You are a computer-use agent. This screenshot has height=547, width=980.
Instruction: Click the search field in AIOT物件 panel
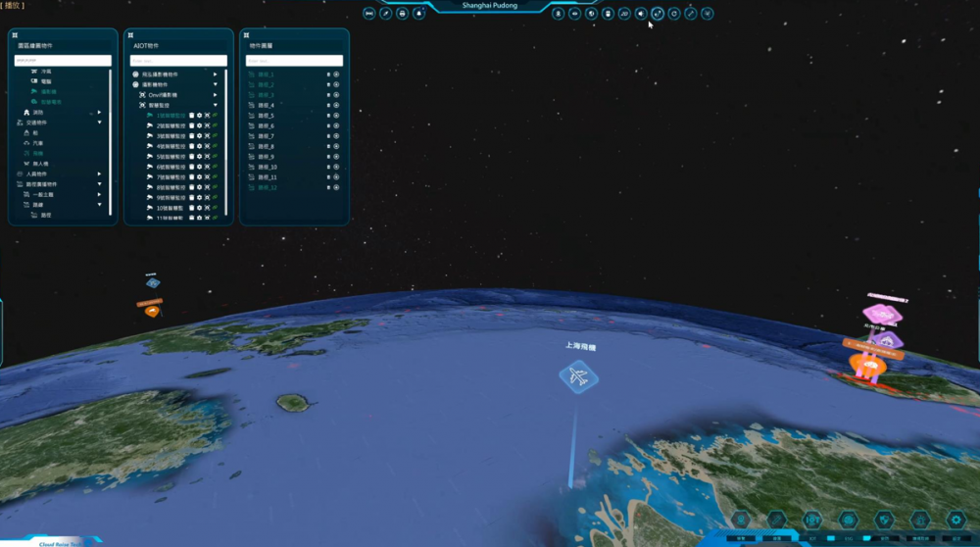point(176,61)
